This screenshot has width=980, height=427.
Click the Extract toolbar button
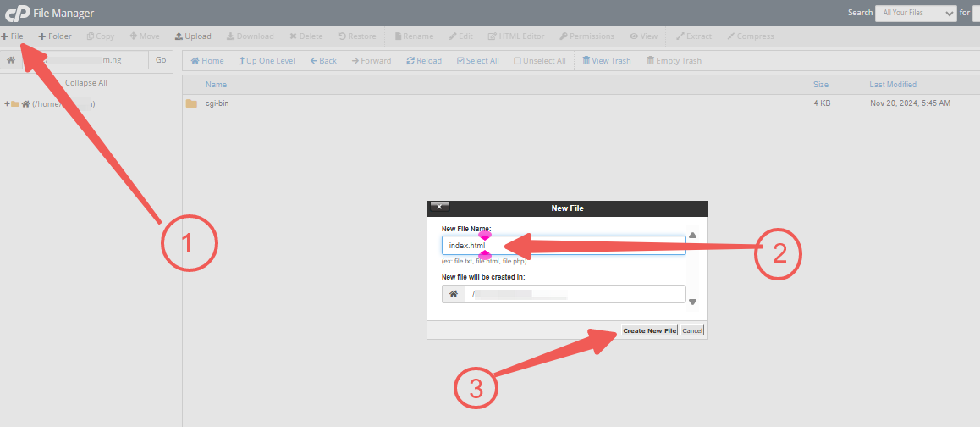694,36
